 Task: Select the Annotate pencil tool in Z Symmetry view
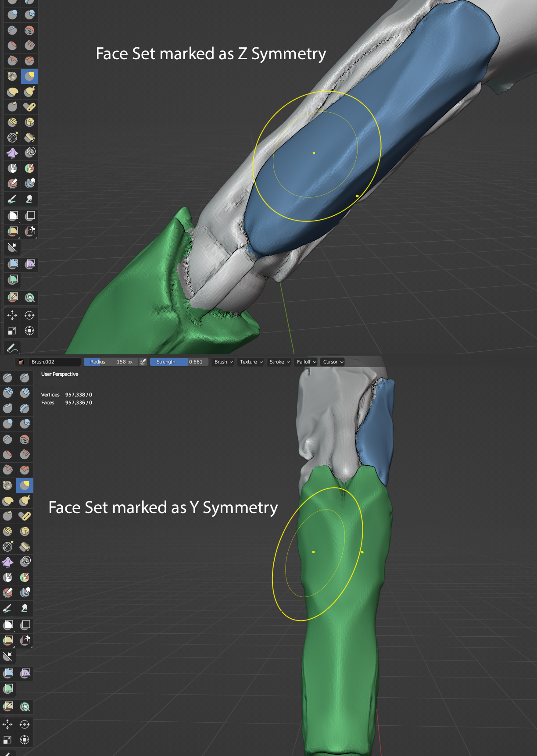(12, 348)
